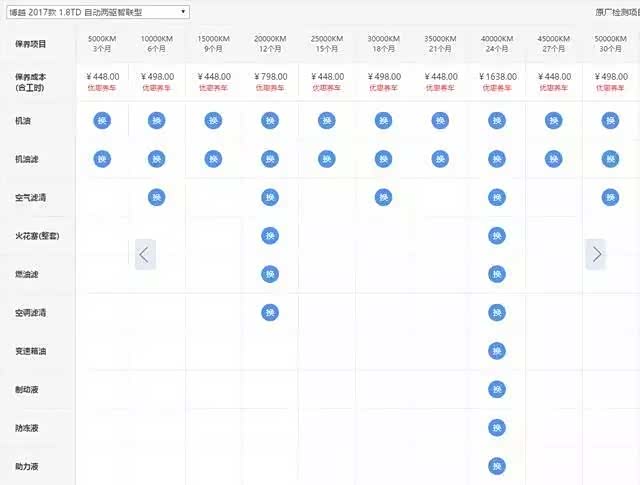640x485 pixels.
Task: Click the 原厂检测项目 text at top right
Action: tap(617, 12)
